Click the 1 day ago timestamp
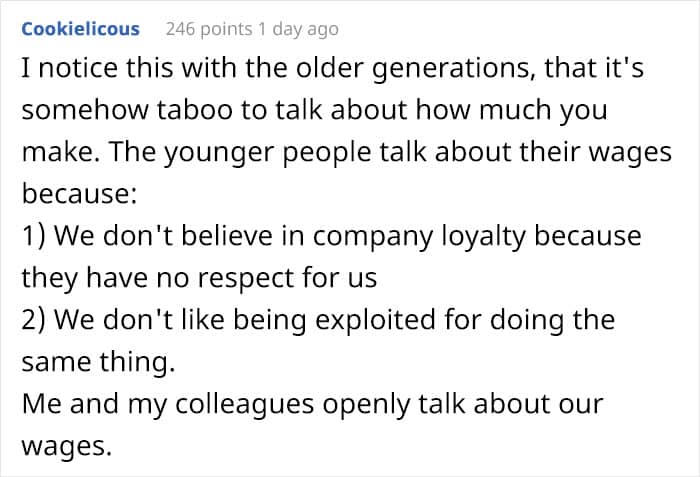Viewport: 700px width, 477px height. (298, 29)
